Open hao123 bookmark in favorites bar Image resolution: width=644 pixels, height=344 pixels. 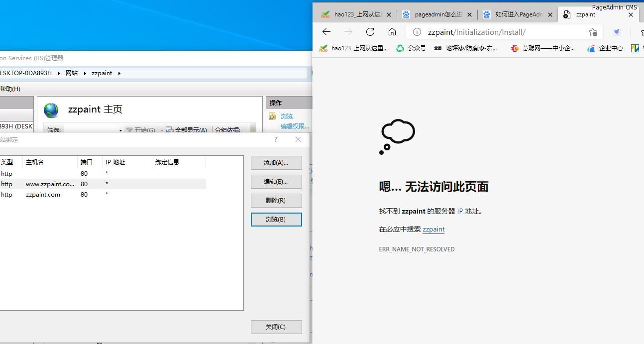(354, 48)
